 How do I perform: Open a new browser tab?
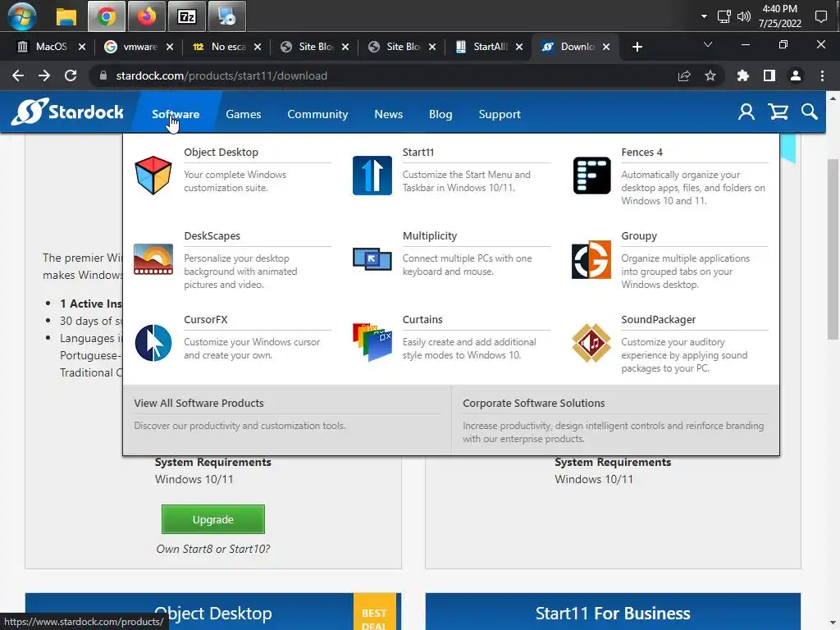point(637,47)
